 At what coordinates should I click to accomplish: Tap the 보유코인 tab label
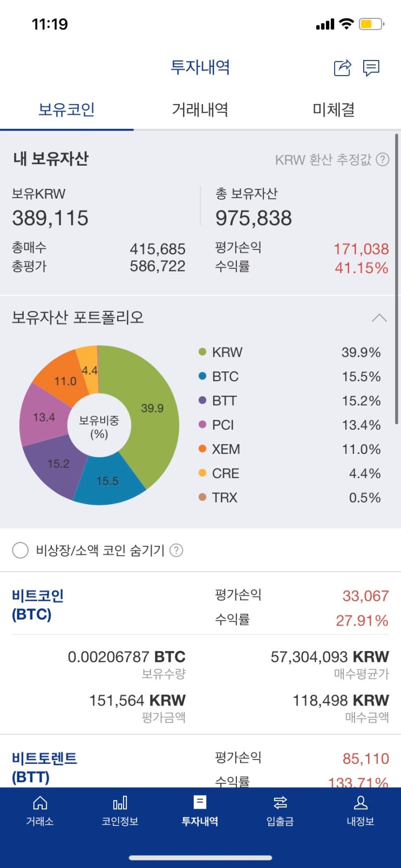[66, 109]
